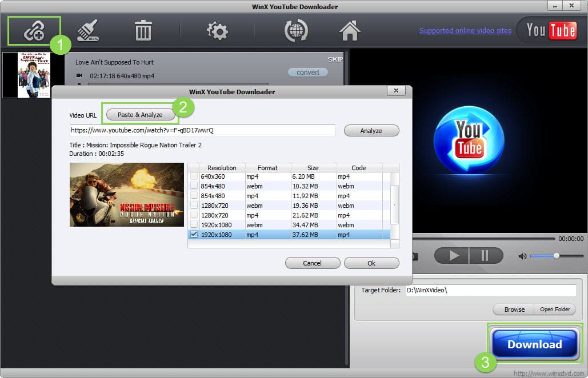Click the video title text Love Ain't Supposed To Hurt
The height and width of the screenshot is (378, 588).
coord(114,62)
